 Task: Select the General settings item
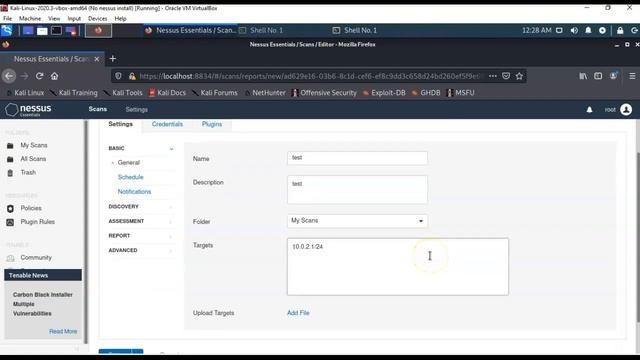click(129, 162)
